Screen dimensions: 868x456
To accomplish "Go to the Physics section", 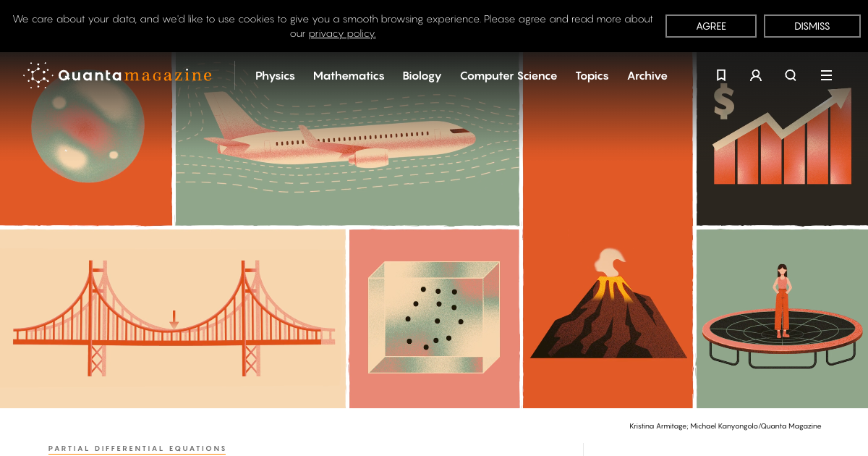I will click(275, 75).
